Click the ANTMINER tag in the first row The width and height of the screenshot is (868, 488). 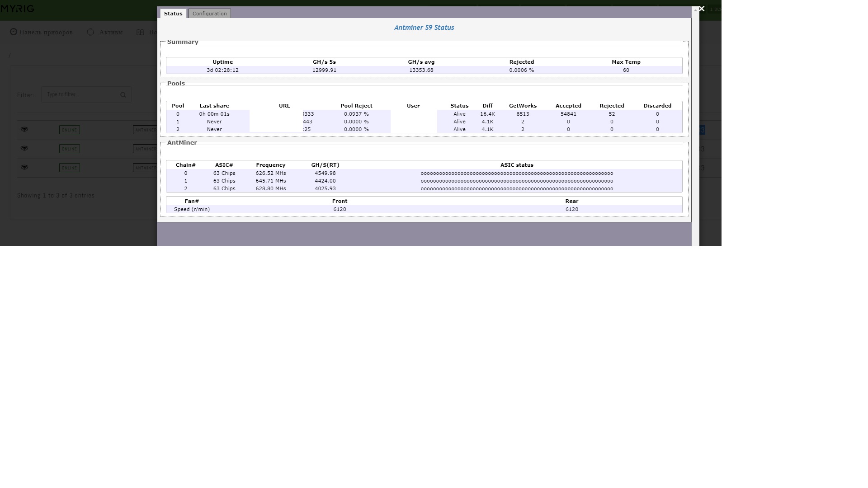pyautogui.click(x=145, y=130)
